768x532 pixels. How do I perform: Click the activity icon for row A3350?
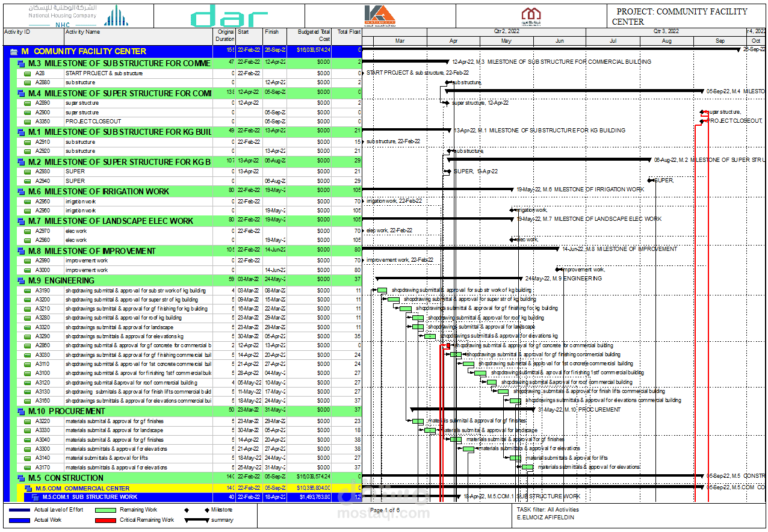click(x=27, y=122)
